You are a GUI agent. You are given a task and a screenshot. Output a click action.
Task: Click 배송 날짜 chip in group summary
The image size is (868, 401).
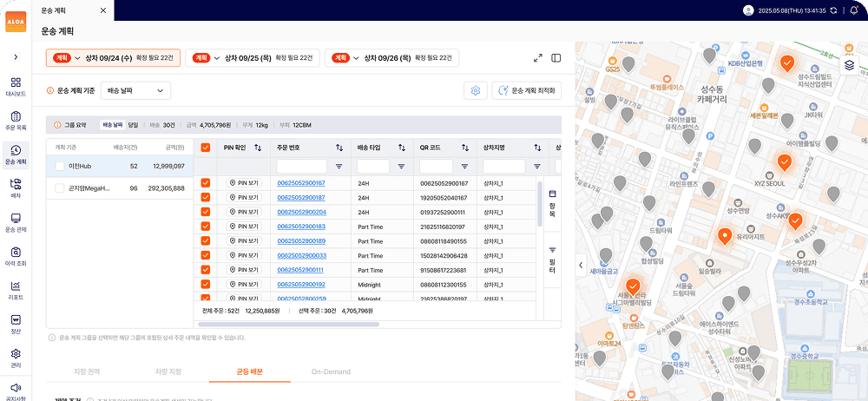[113, 125]
